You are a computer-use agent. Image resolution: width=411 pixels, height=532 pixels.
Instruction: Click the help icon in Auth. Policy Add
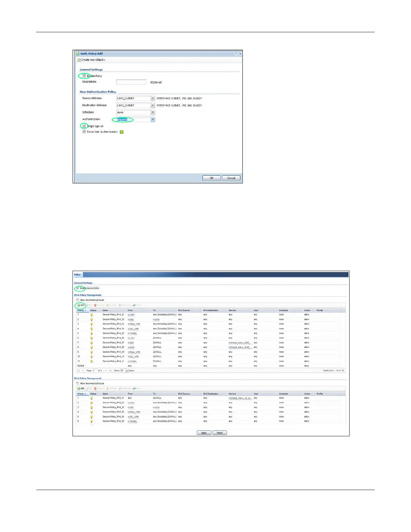coord(236,54)
